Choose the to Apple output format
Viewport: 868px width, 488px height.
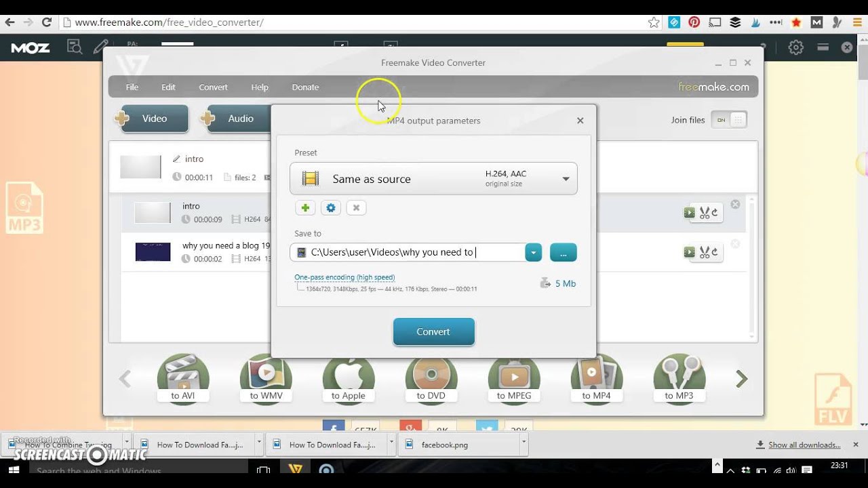click(349, 380)
